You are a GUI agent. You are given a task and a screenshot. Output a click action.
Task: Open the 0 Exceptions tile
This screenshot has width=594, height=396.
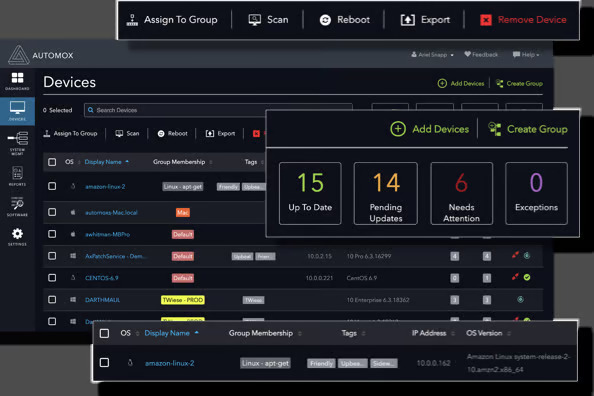(x=536, y=193)
